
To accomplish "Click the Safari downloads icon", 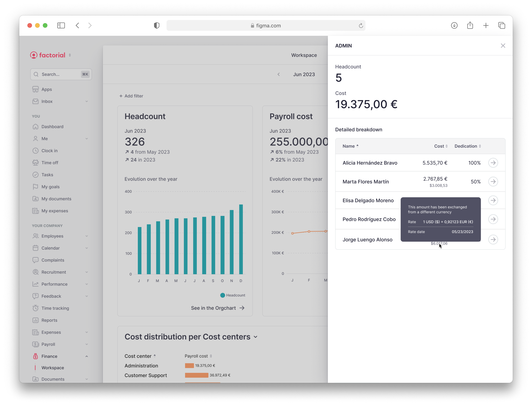I will point(454,25).
